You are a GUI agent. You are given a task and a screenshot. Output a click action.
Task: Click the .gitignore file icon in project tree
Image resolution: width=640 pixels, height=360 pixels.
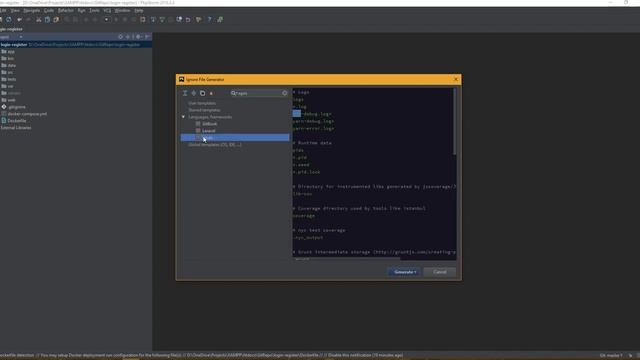pos(4,107)
